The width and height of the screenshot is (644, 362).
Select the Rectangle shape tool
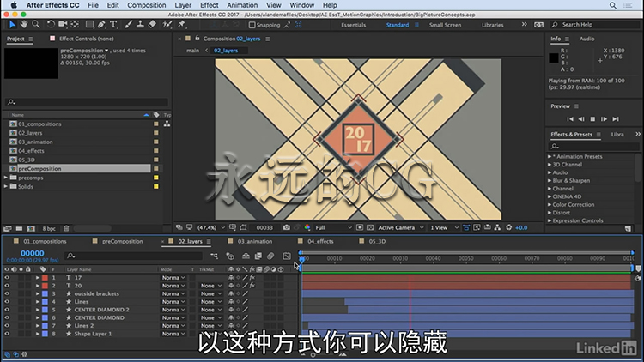coord(89,25)
